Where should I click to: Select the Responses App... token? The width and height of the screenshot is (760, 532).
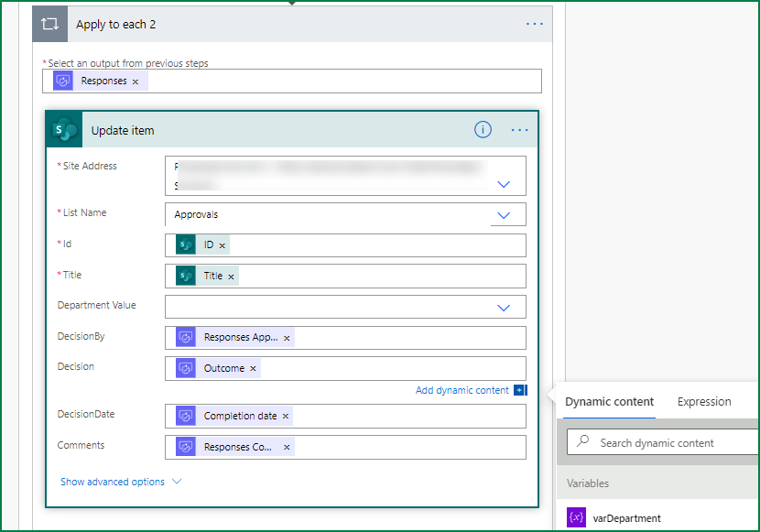[x=235, y=337]
